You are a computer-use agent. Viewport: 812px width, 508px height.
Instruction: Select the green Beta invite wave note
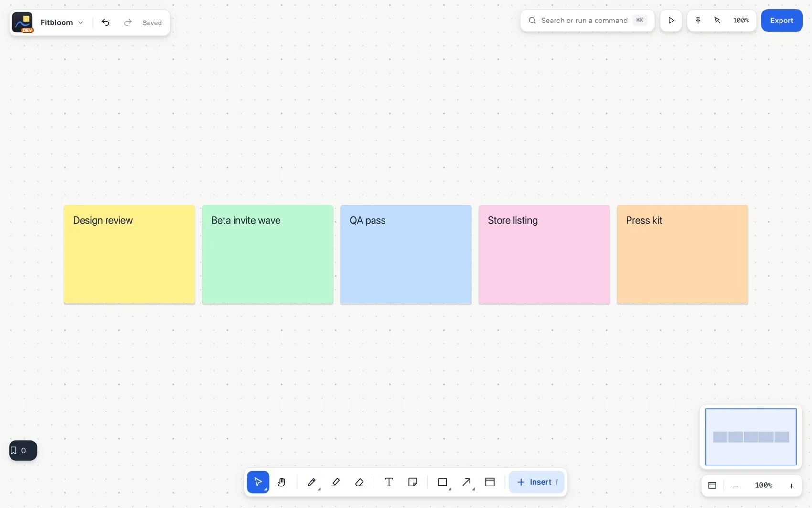tap(267, 254)
